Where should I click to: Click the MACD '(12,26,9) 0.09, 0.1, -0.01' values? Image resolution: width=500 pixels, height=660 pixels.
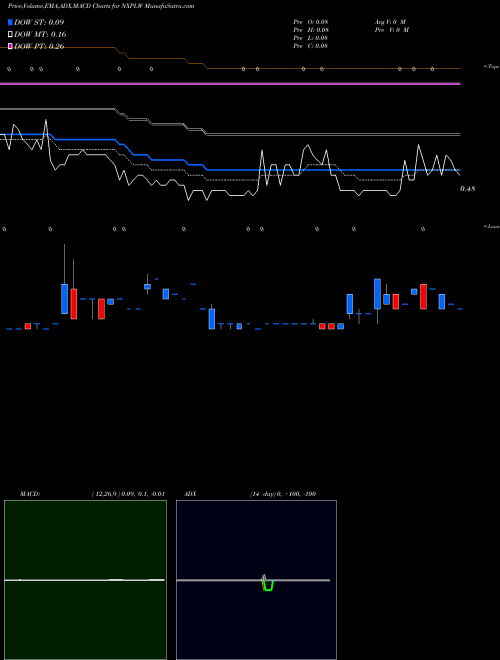pyautogui.click(x=128, y=494)
